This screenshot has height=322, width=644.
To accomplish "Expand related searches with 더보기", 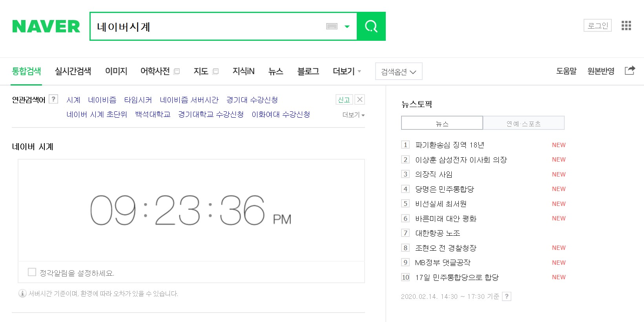I will [x=354, y=115].
